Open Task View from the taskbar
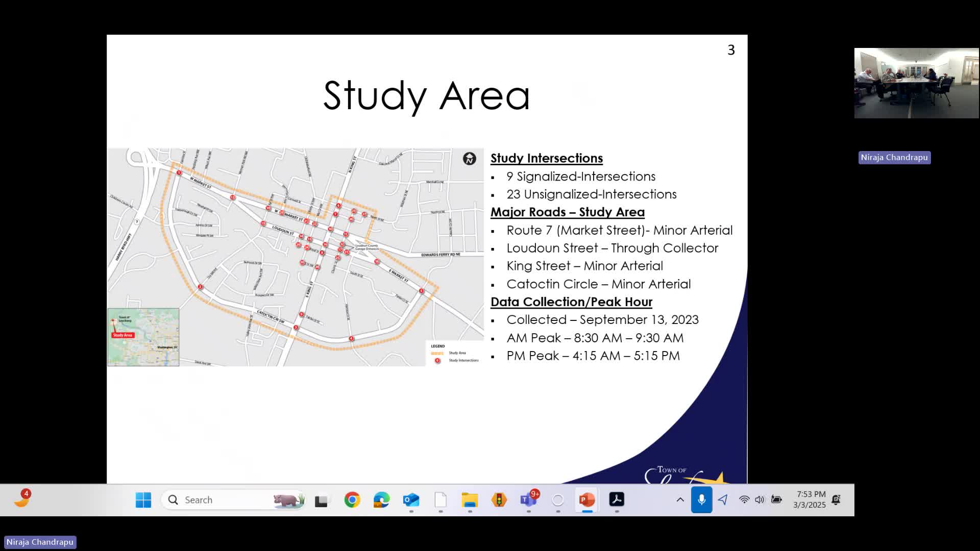 point(321,500)
